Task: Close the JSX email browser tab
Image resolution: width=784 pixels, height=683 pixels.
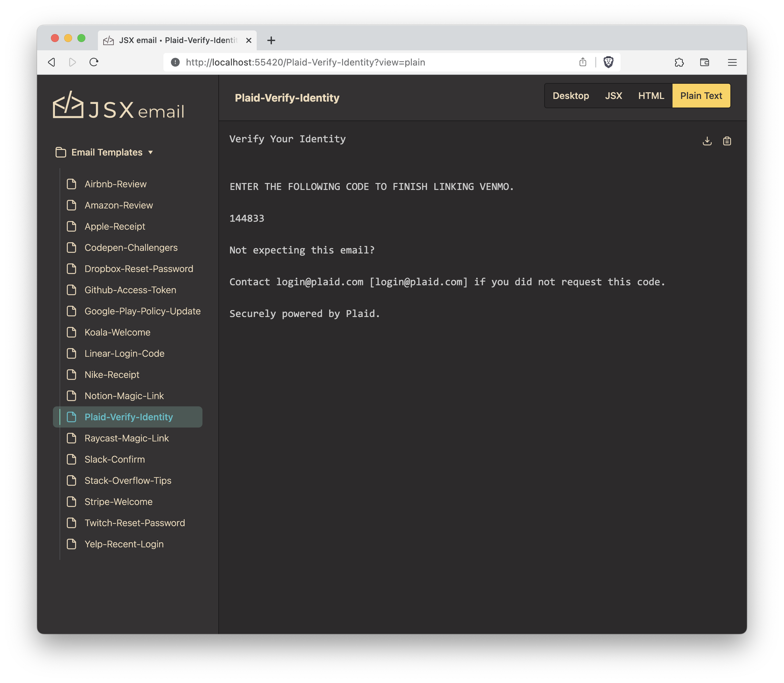Action: [249, 40]
